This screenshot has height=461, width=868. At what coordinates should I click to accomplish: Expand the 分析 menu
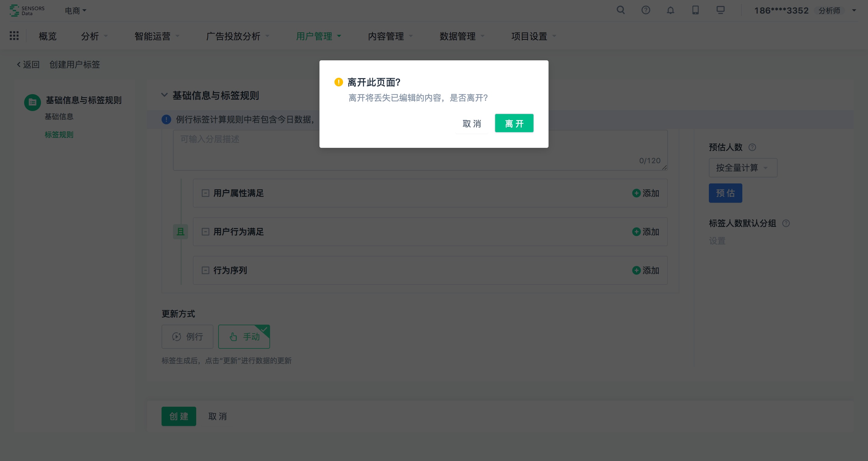coord(94,36)
